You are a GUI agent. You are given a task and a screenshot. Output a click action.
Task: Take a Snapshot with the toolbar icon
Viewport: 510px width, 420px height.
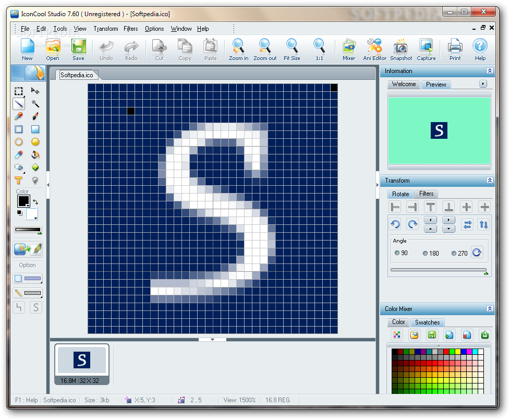pyautogui.click(x=400, y=49)
